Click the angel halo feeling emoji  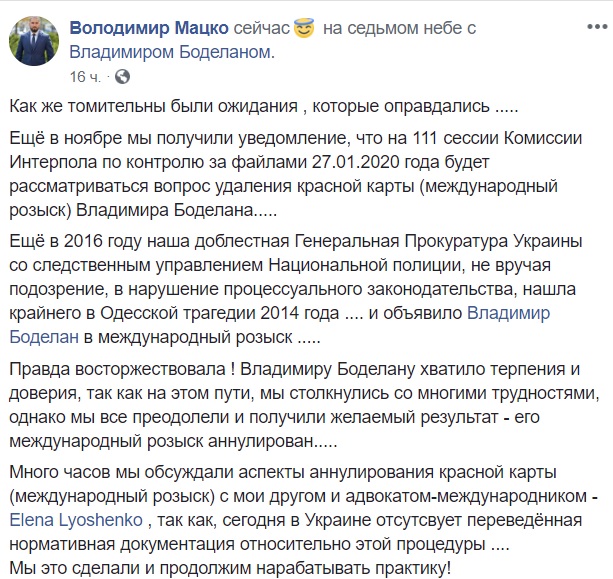point(304,28)
